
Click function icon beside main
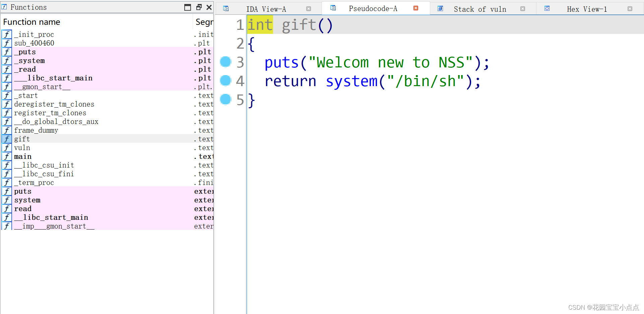[7, 156]
